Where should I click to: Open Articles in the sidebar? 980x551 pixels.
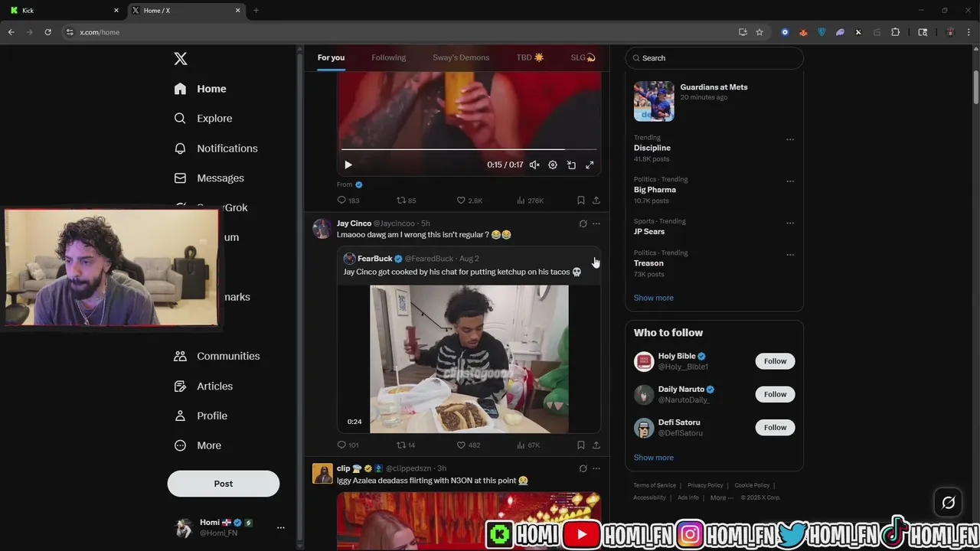point(203,386)
